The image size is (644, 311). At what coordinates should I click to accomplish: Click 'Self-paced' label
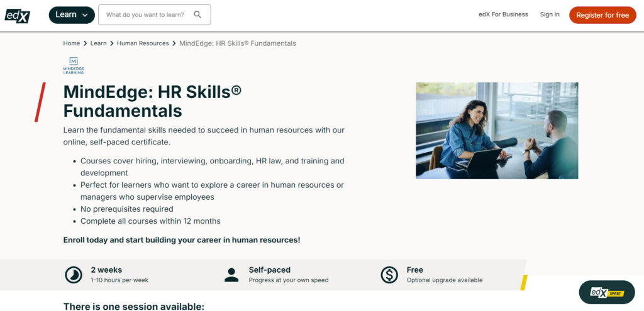click(269, 270)
